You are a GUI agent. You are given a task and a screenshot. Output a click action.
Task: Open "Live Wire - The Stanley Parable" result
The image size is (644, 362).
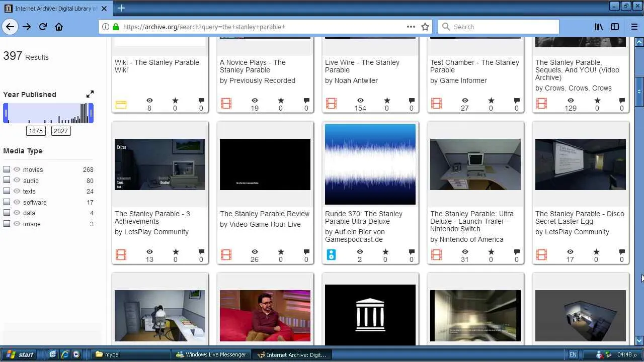pos(362,66)
